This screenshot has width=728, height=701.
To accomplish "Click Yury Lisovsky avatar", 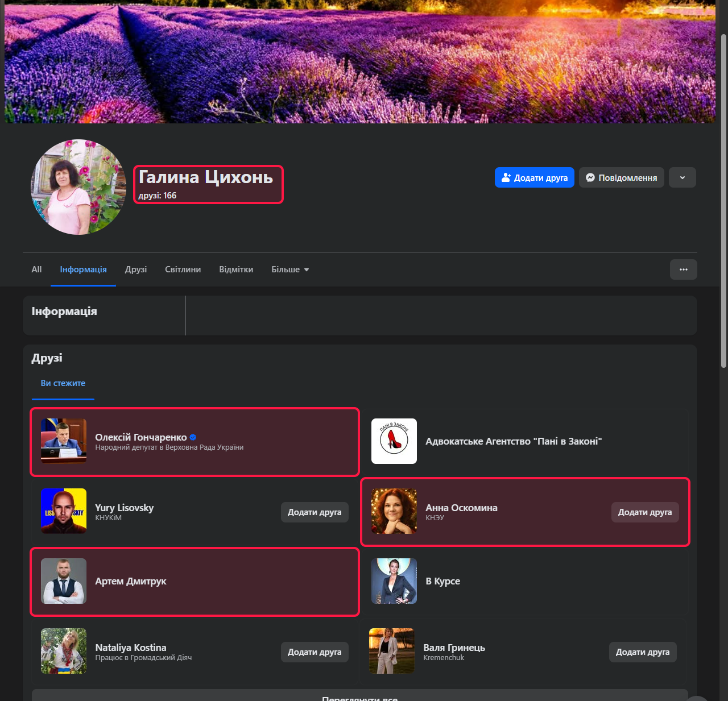I will tap(64, 511).
